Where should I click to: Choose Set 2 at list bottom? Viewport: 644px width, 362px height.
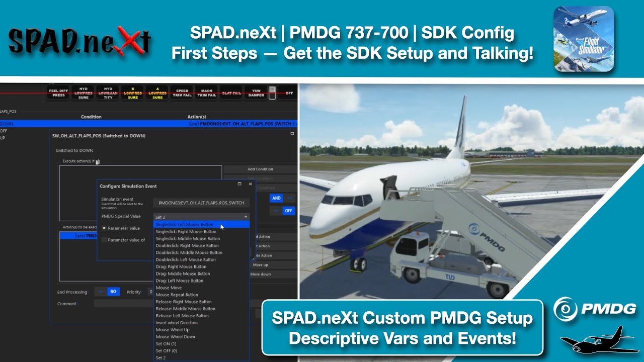(x=201, y=358)
